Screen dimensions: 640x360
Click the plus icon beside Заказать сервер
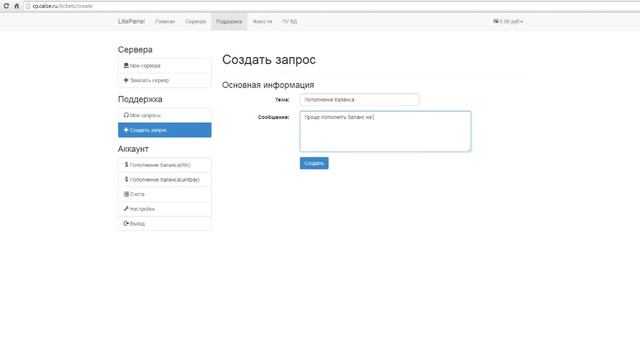pos(126,80)
